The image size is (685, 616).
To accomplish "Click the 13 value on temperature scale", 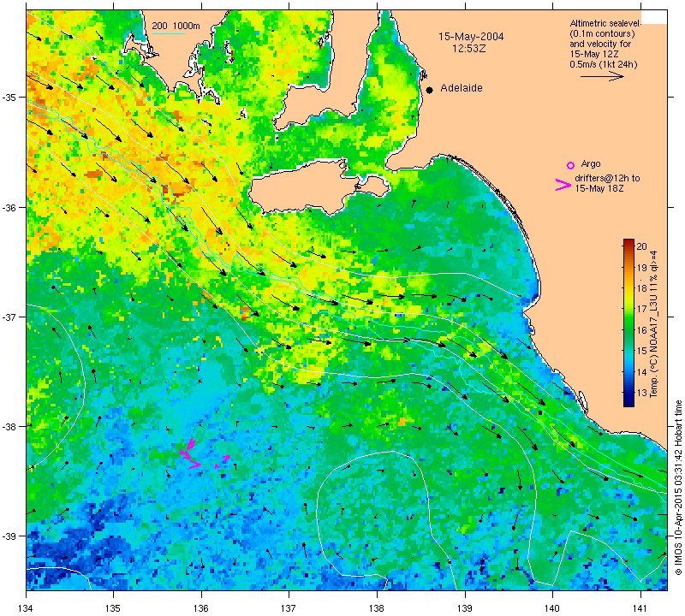I will (x=641, y=393).
